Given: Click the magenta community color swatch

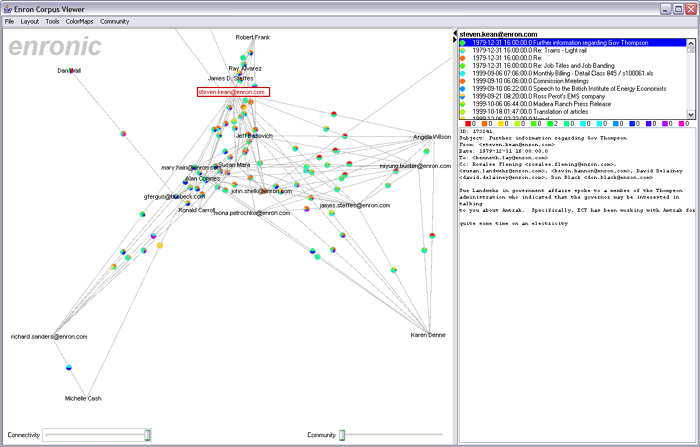Looking at the screenshot, I should 681,124.
